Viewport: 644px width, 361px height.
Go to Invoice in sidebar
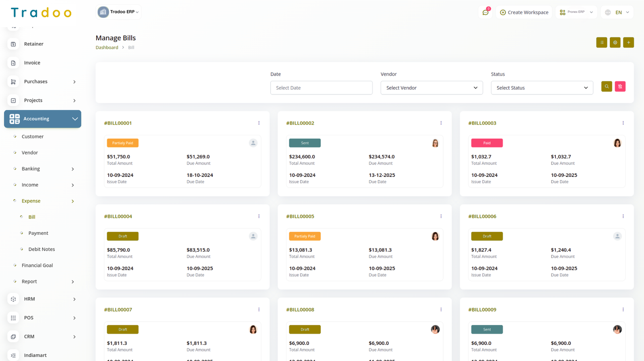tap(32, 63)
